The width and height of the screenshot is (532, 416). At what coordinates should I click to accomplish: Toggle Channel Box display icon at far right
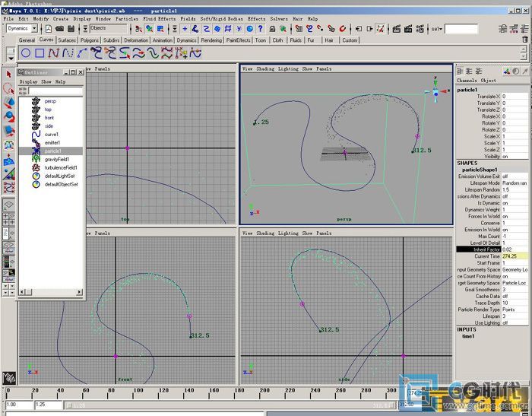[525, 29]
